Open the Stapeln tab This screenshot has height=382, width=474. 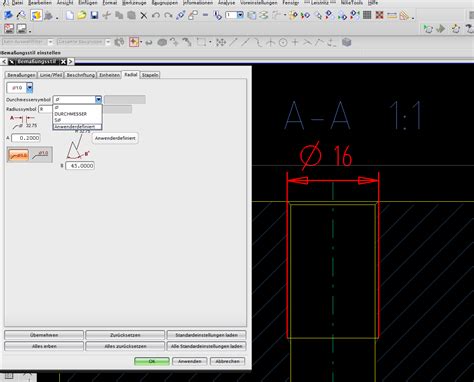coord(150,75)
